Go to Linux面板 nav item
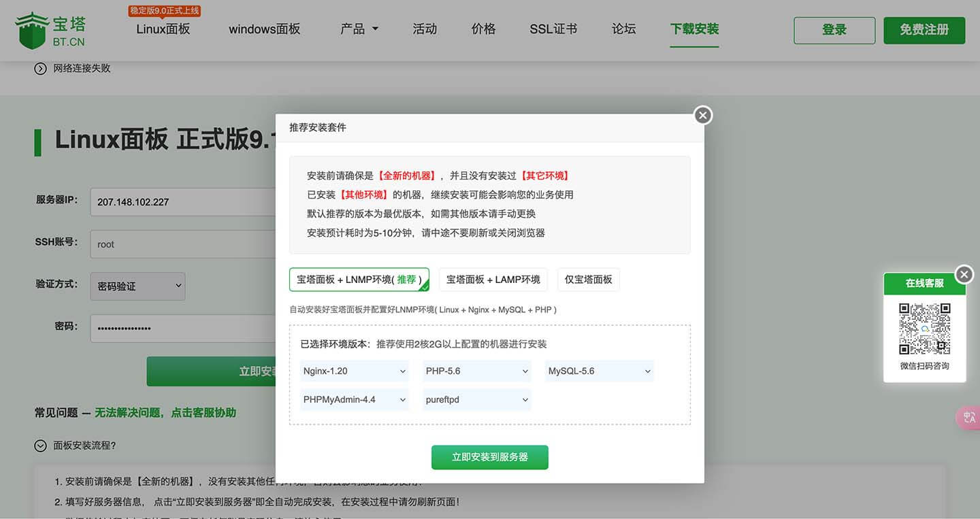This screenshot has height=519, width=980. click(x=163, y=29)
